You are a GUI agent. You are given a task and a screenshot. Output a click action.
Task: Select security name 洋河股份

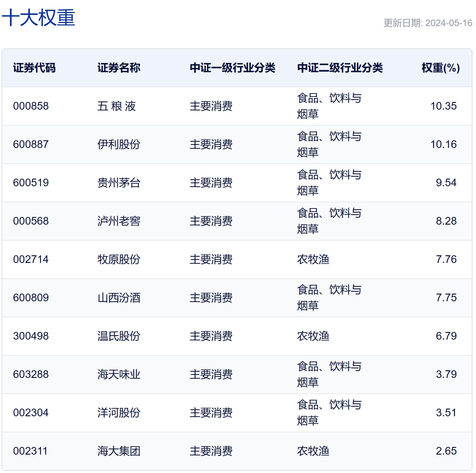coord(119,413)
